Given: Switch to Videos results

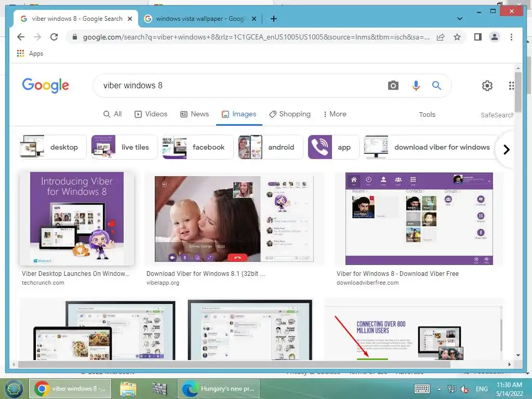Looking at the screenshot, I should [151, 114].
